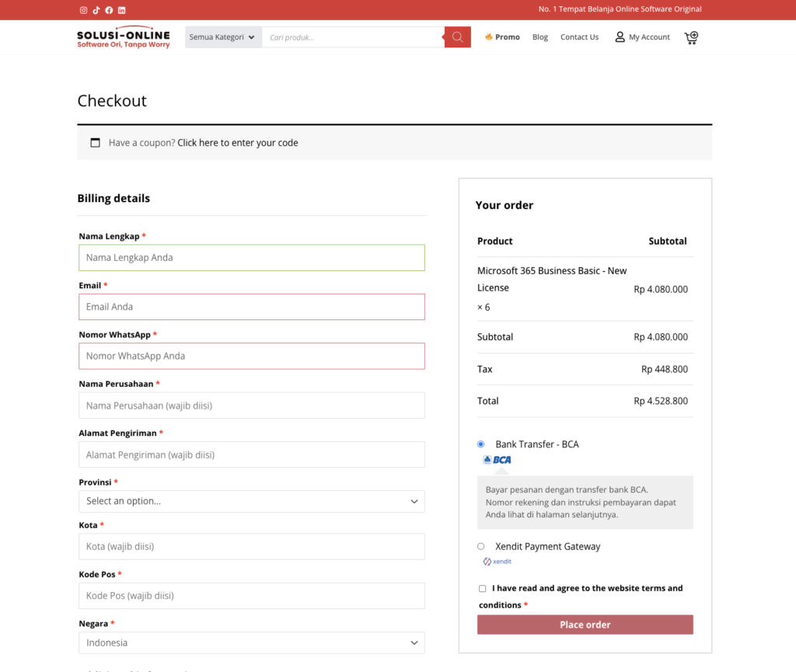Click the Checkout page heading
The height and width of the screenshot is (672, 796).
coord(112,100)
